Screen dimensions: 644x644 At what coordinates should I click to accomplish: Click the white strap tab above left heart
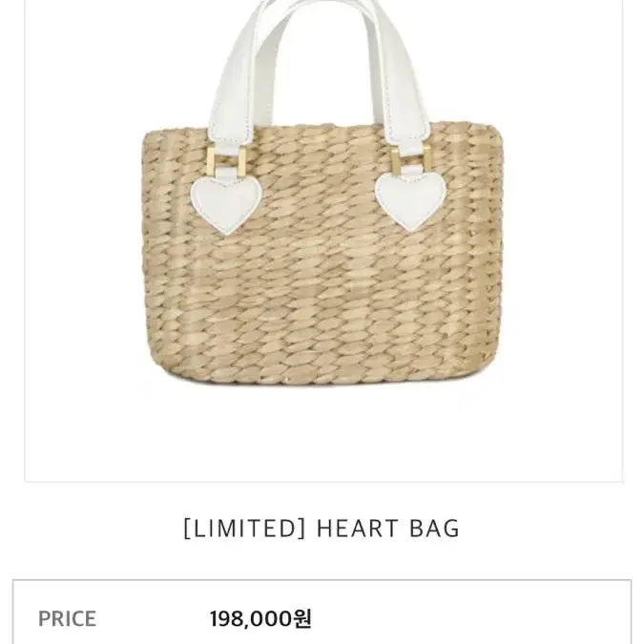[227, 174]
